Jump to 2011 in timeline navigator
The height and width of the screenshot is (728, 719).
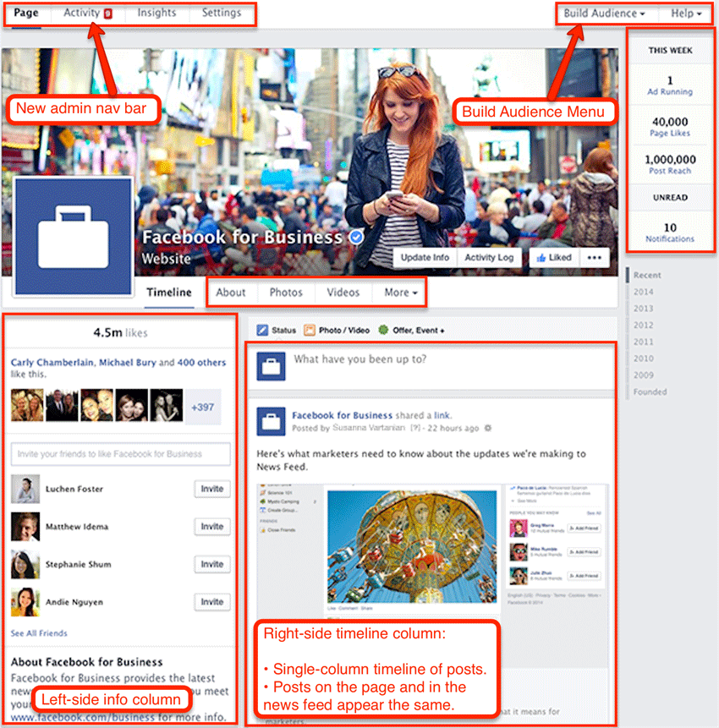pos(643,342)
